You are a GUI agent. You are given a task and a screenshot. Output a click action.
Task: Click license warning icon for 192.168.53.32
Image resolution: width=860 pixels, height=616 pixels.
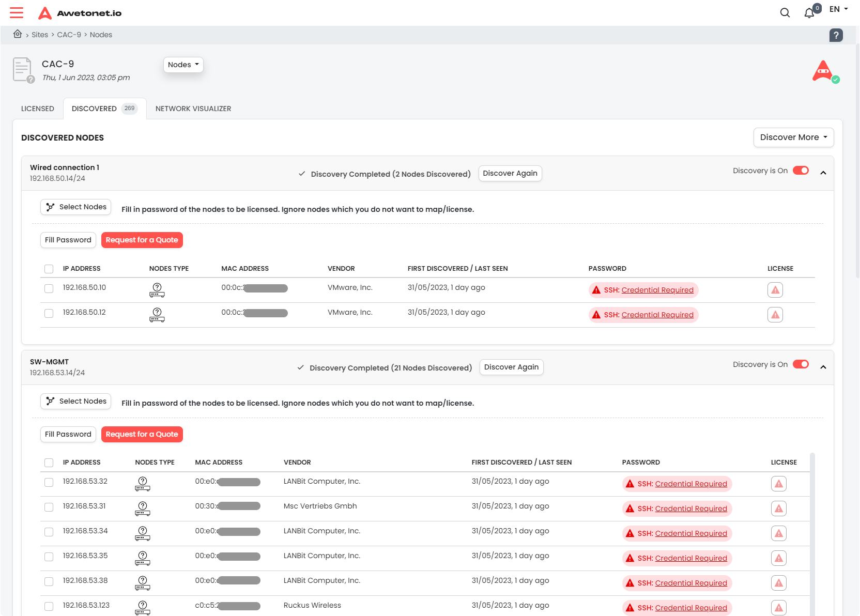779,484
